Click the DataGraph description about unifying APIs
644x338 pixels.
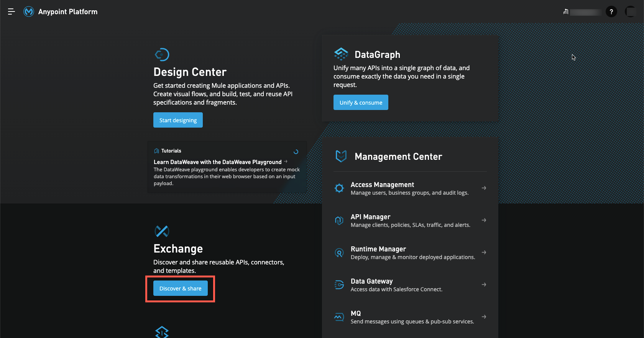[x=401, y=76]
